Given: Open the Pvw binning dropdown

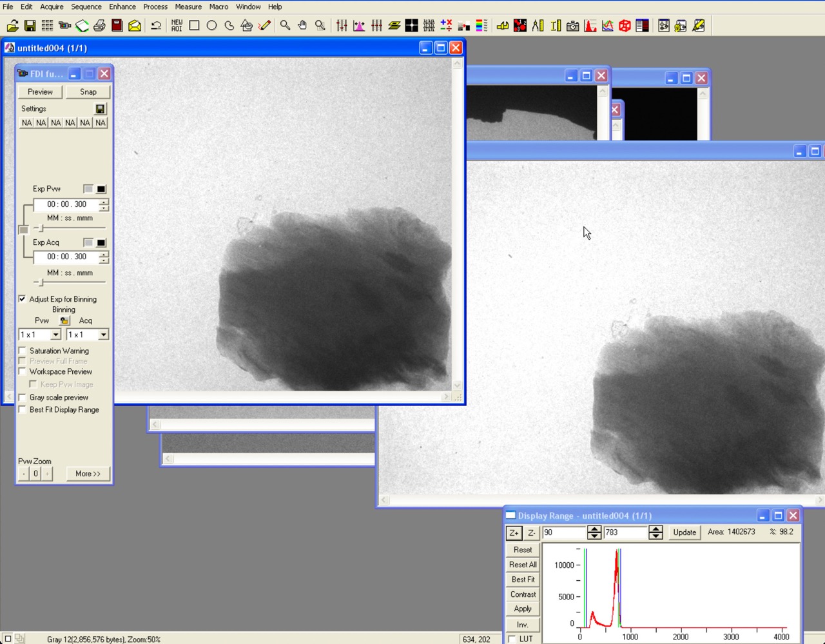Looking at the screenshot, I should click(x=55, y=335).
